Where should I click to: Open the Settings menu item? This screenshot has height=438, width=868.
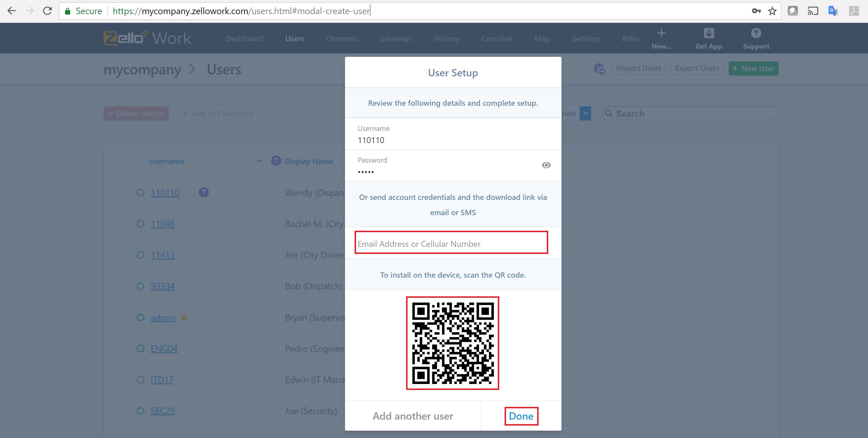(x=586, y=38)
